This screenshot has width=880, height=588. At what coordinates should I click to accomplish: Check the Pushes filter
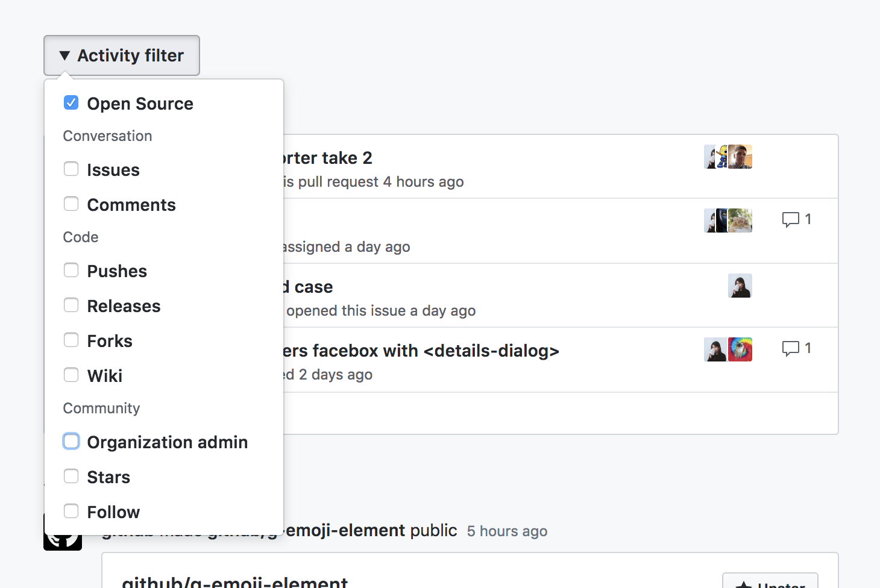coord(71,270)
